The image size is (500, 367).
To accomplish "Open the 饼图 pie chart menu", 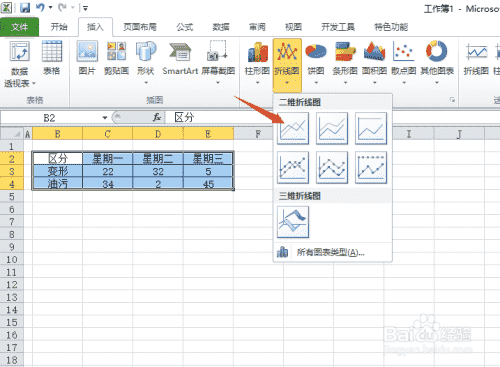I will [316, 63].
